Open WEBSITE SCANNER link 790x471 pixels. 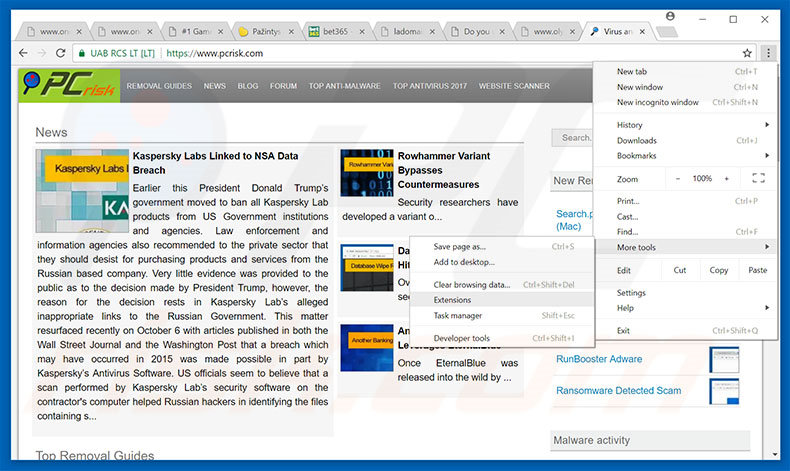point(514,86)
